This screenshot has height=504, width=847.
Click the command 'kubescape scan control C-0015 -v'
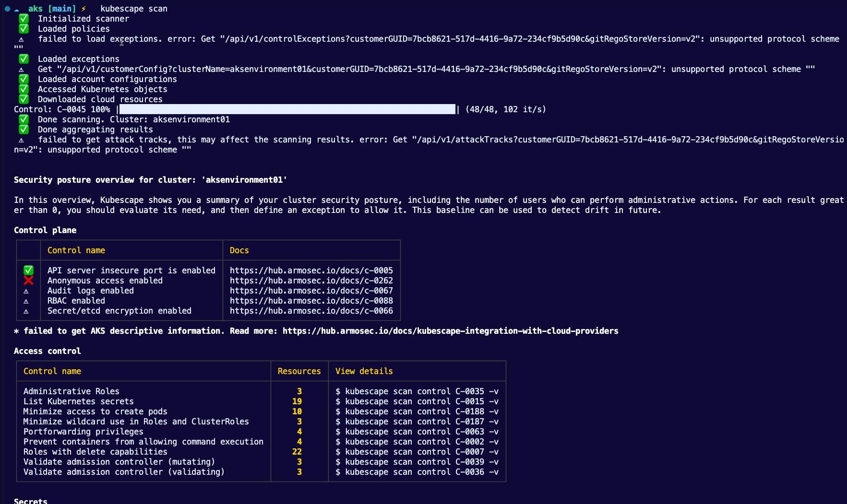pos(422,401)
